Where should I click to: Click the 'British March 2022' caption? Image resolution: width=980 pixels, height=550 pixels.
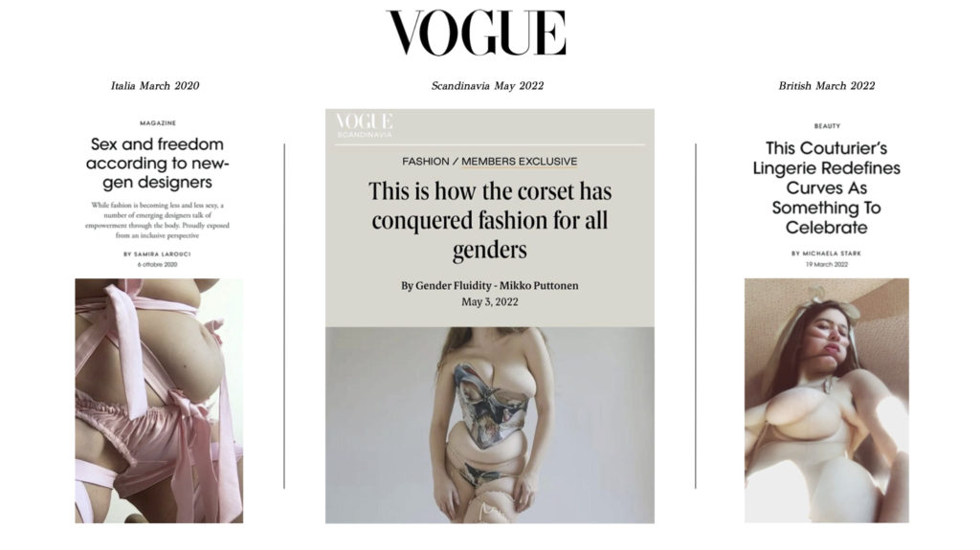(826, 86)
